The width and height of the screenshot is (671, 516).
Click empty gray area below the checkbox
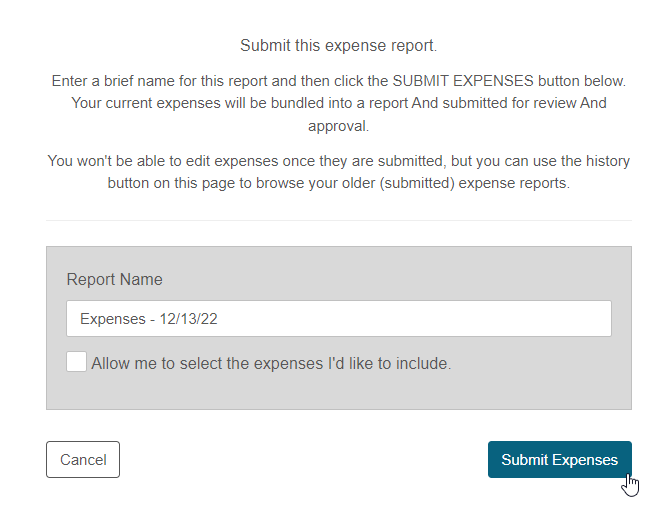338,392
